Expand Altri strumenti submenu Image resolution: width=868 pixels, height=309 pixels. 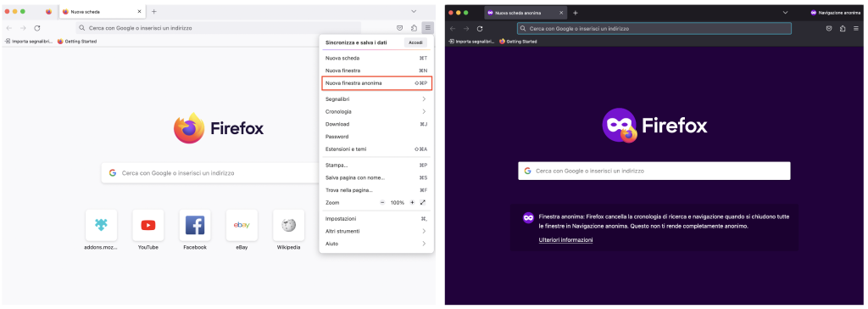coord(376,232)
